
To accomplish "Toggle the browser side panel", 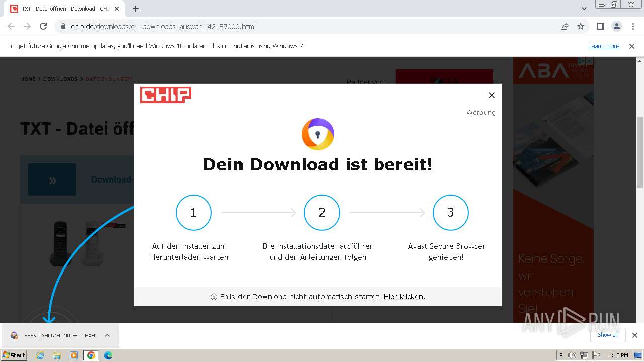I will (x=600, y=26).
